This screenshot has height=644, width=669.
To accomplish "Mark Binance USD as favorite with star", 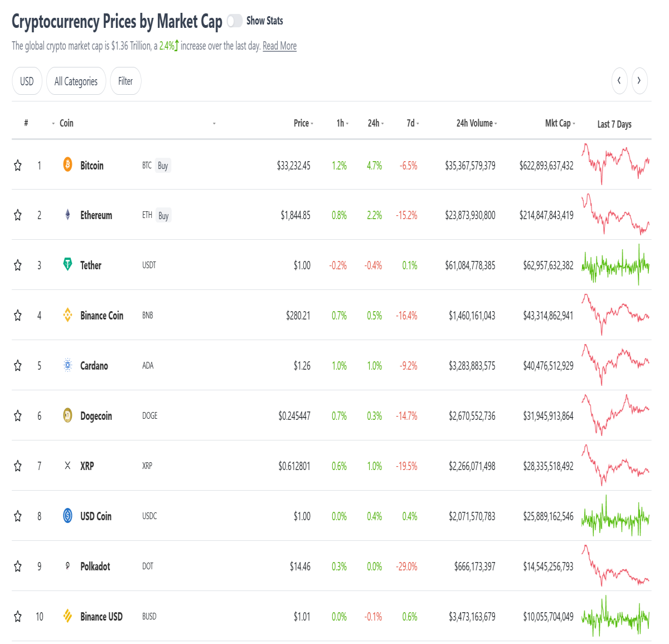I will [18, 617].
